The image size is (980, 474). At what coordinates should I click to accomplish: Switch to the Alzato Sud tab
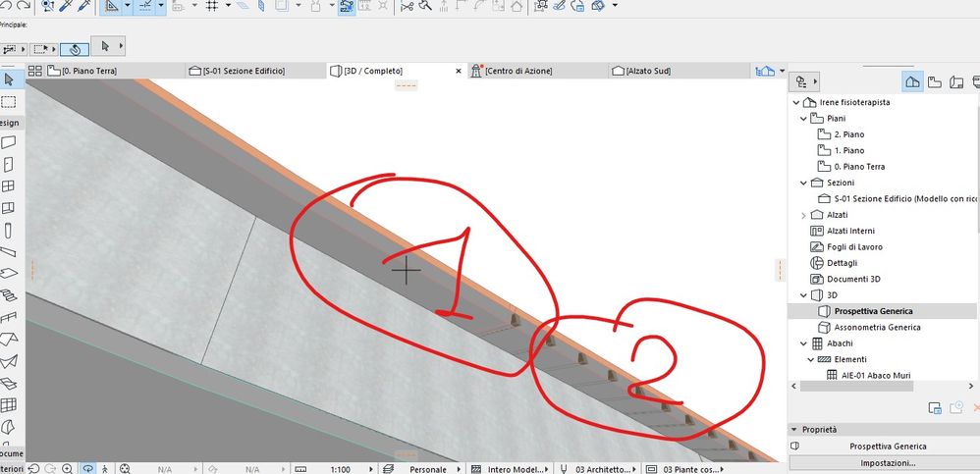tap(680, 72)
